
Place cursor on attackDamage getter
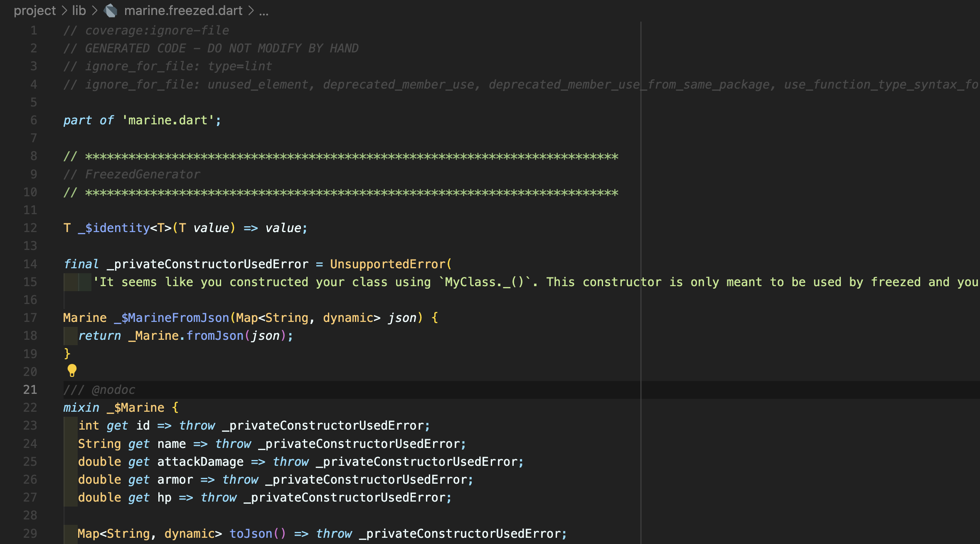[x=200, y=462]
